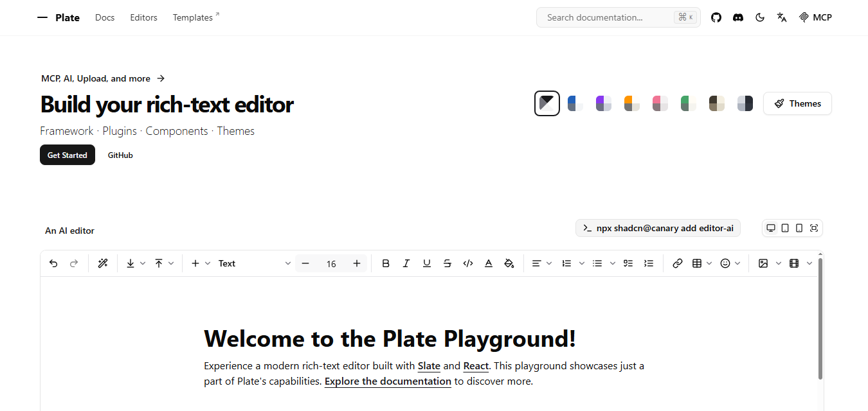The image size is (868, 411).
Task: Expand the video options chevron
Action: pos(809,263)
